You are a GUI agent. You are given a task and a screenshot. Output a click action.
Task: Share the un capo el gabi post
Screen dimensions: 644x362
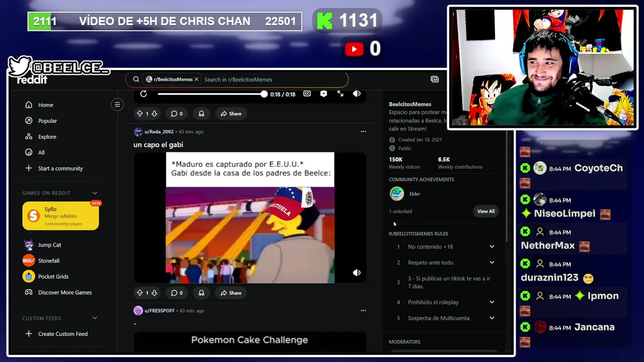[x=231, y=293]
